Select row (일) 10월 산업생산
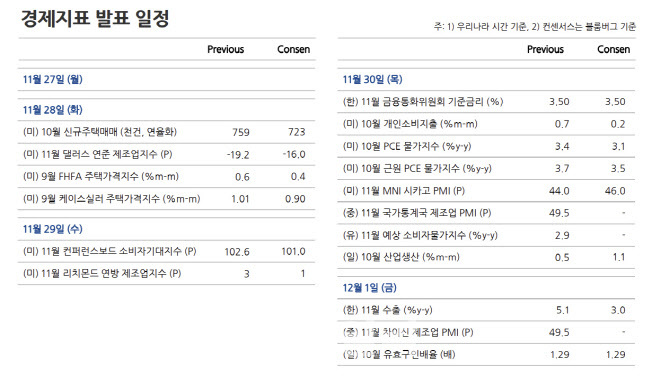Image resolution: width=670 pixels, height=377 pixels. click(486, 257)
